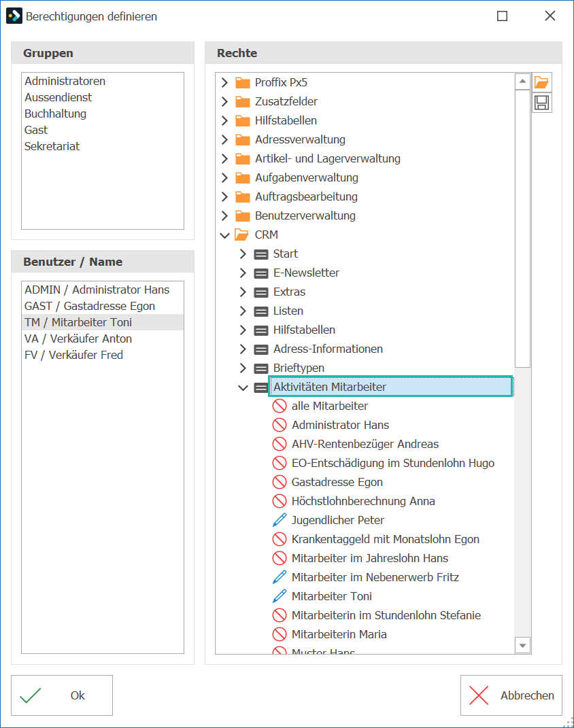This screenshot has width=574, height=728.
Task: Click the Proffix logo in the title bar
Action: click(14, 16)
